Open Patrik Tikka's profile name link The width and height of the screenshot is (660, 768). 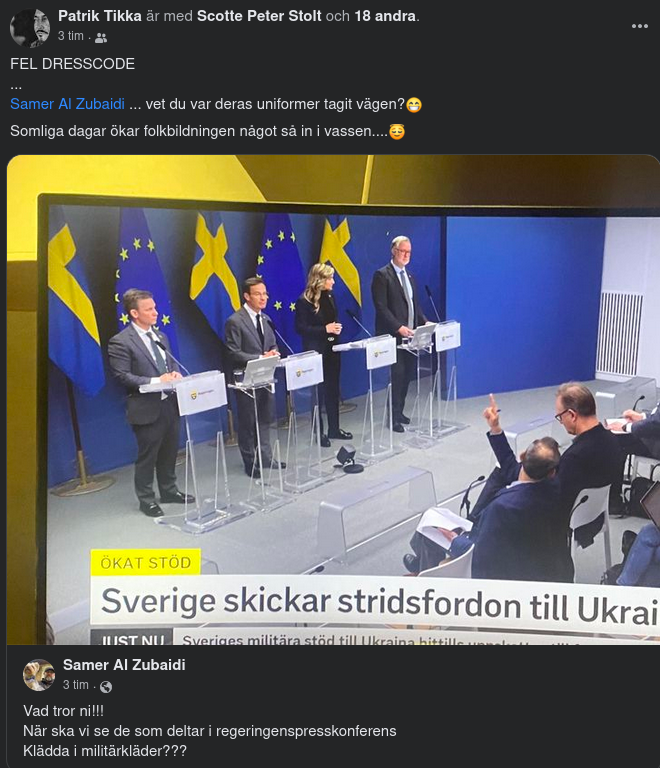click(x=100, y=16)
